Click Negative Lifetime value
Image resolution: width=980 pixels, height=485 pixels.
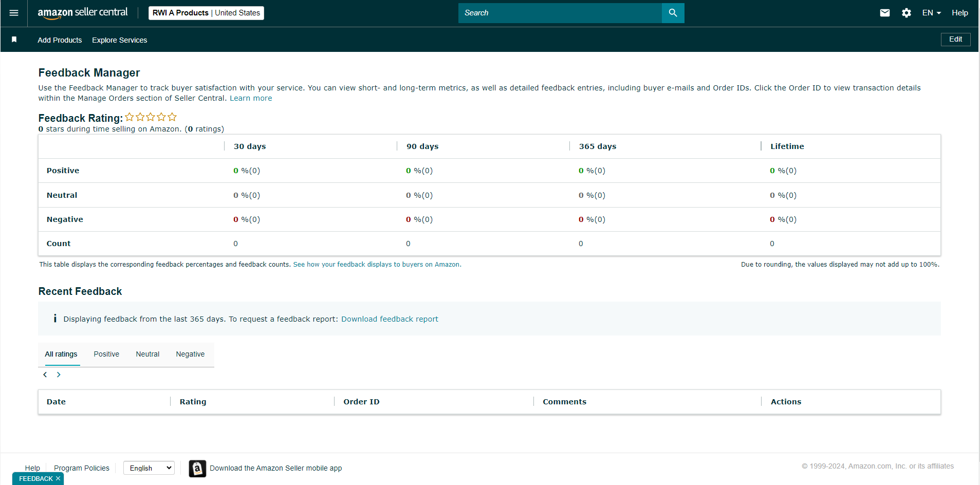tap(783, 219)
